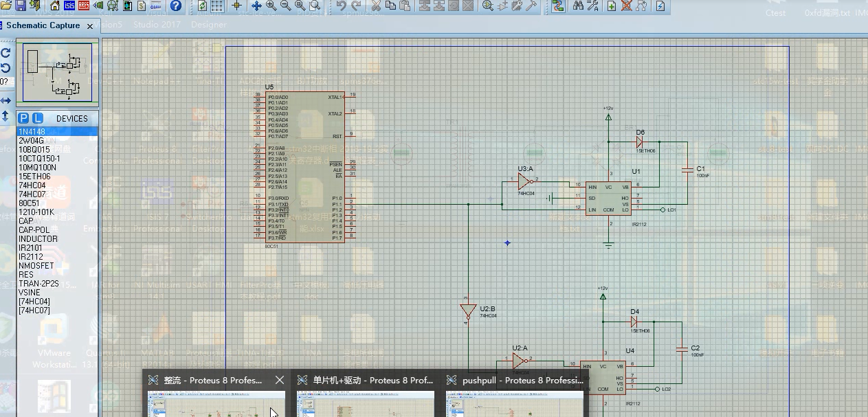Switch to pushpull Proteus window preview
868x417 pixels.
[515, 394]
